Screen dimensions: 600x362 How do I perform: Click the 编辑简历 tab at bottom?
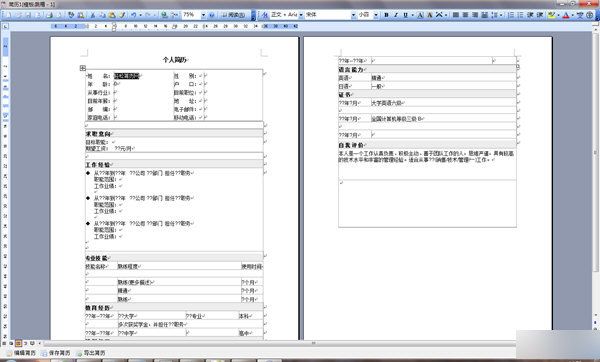pos(21,353)
